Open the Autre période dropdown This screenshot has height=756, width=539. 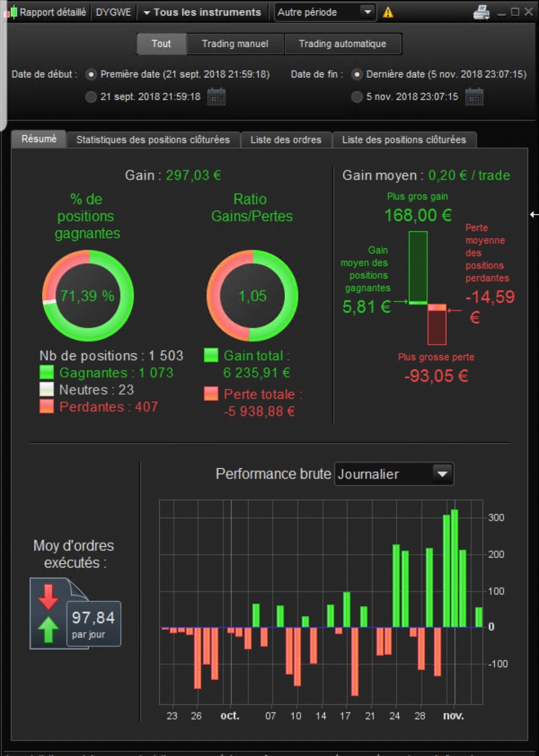coord(325,12)
